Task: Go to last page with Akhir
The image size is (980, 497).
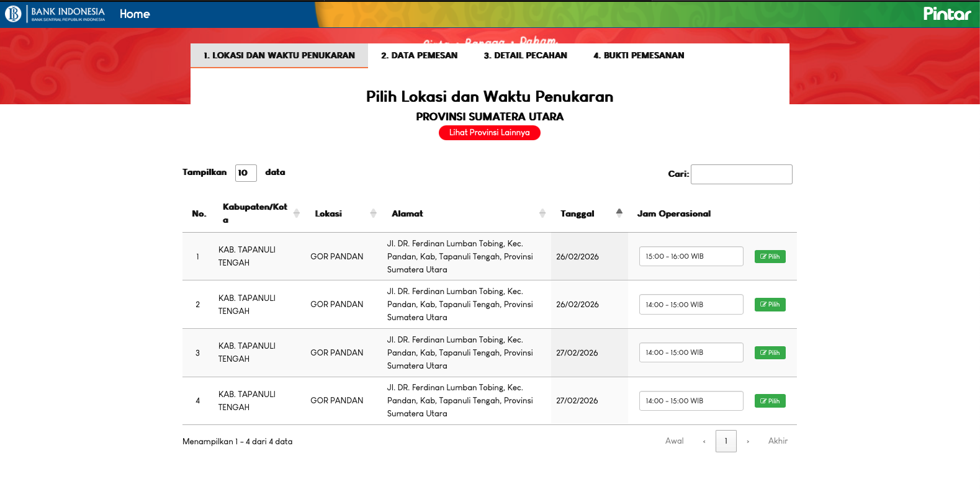Action: [778, 441]
